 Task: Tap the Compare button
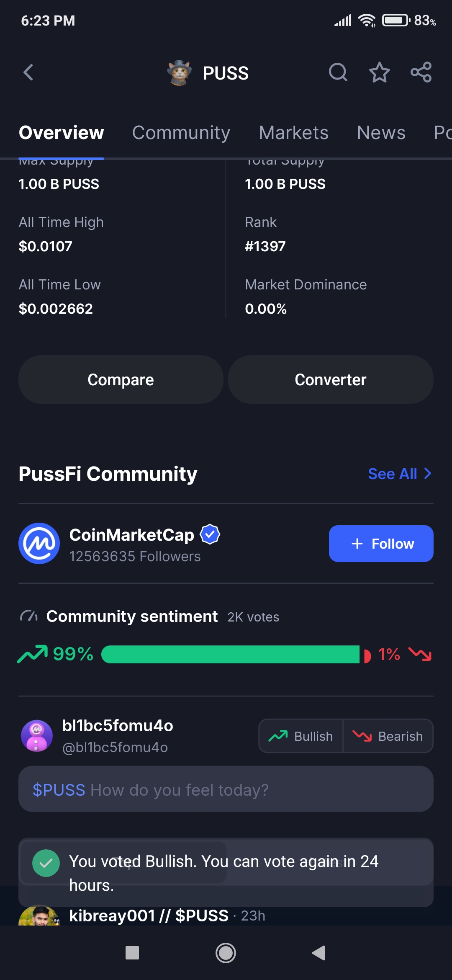[121, 379]
